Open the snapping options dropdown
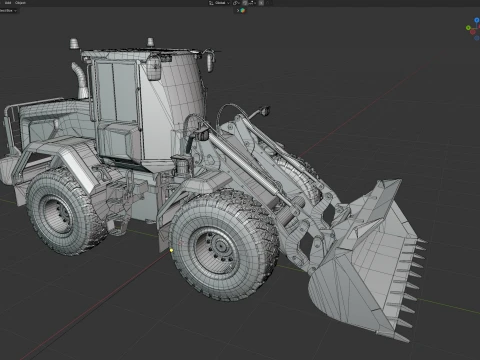Viewport: 480px width, 360px height. coord(252,3)
